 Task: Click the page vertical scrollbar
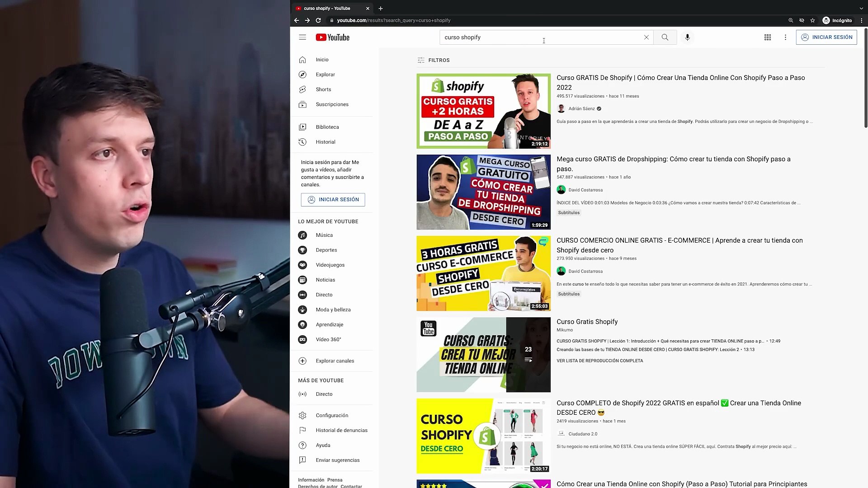pos(865,77)
